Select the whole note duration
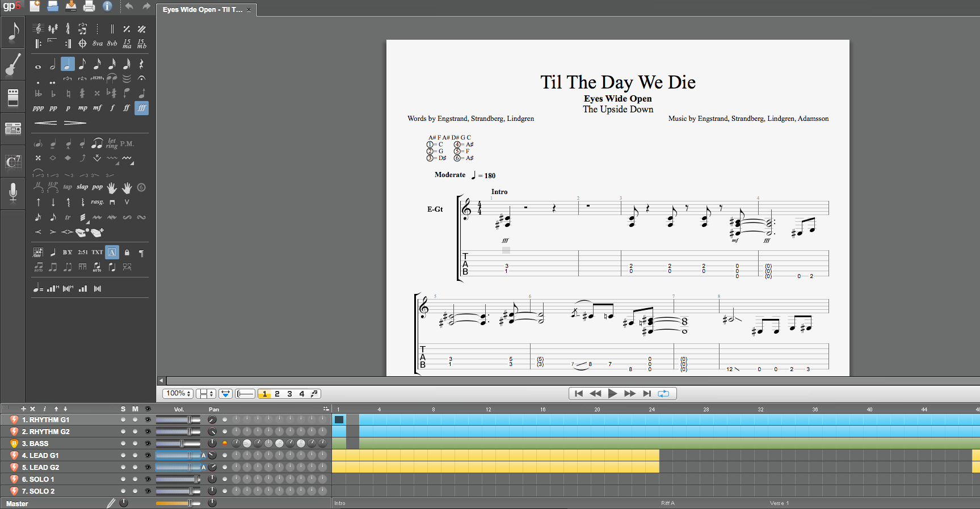 point(38,65)
